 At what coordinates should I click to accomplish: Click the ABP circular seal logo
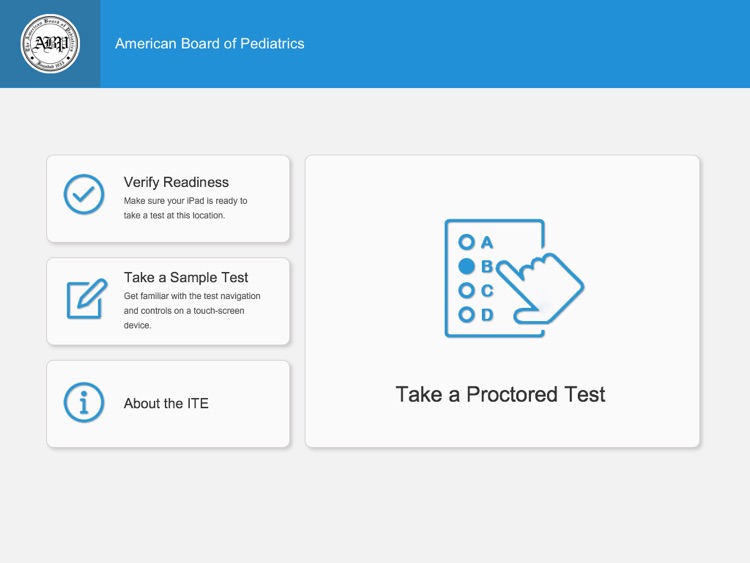click(50, 44)
